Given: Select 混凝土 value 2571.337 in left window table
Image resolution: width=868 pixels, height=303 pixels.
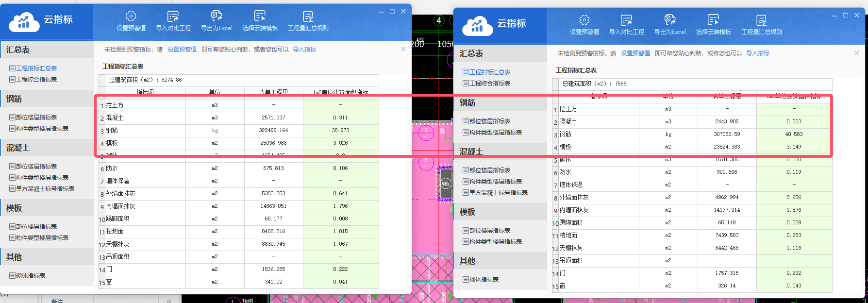Looking at the screenshot, I should [x=274, y=118].
